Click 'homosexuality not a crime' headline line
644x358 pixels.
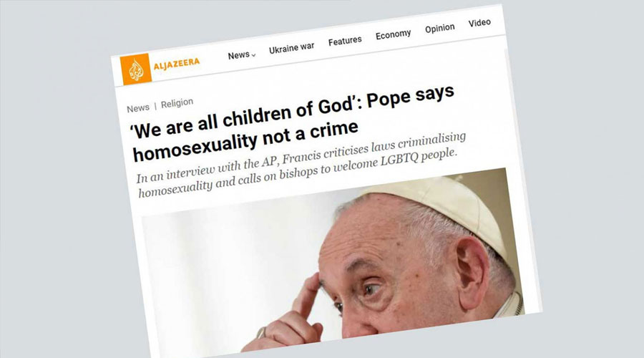click(245, 141)
